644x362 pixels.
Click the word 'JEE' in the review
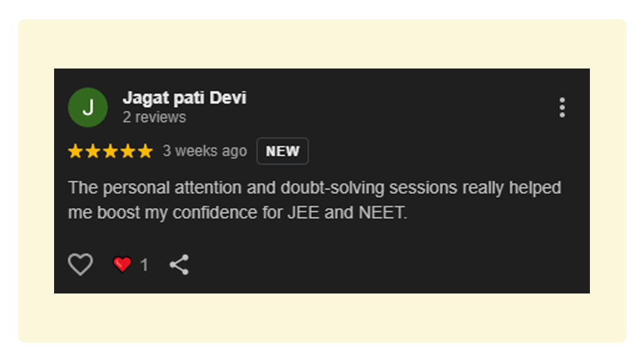303,213
